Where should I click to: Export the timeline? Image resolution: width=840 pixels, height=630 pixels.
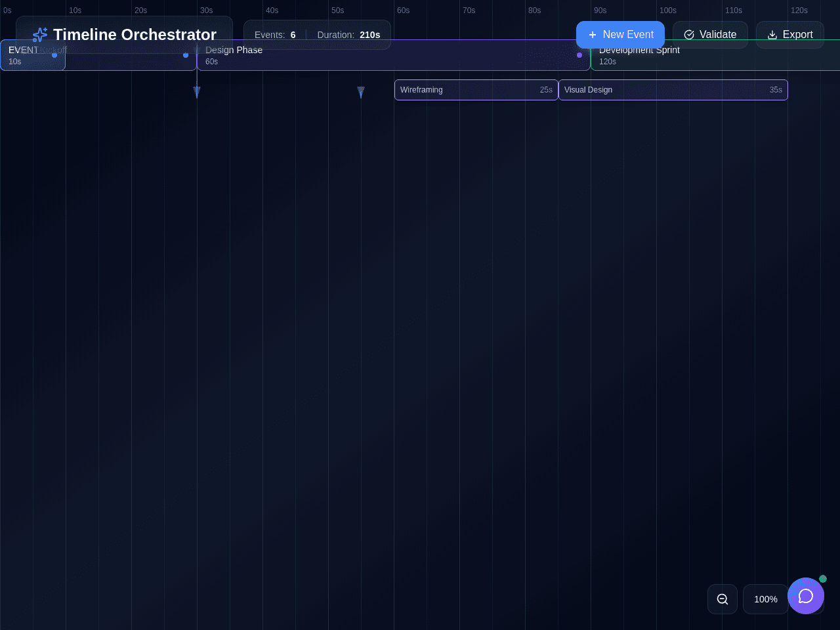790,35
